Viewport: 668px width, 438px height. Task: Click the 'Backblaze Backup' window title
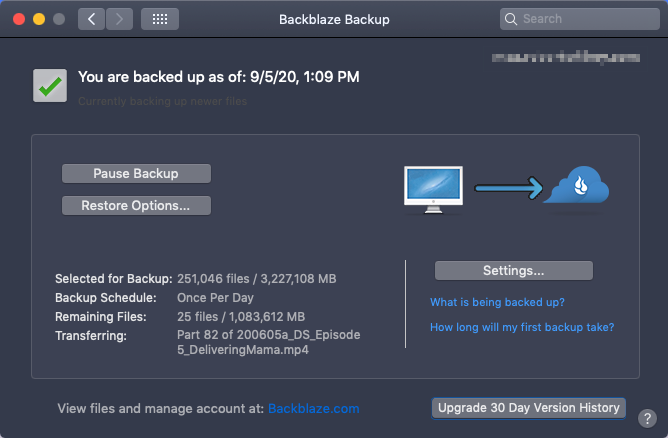[334, 20]
